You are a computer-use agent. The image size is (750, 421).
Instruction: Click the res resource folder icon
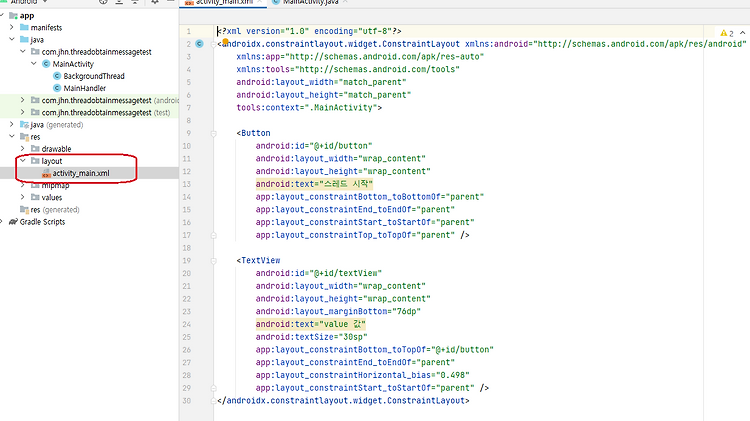(24, 137)
